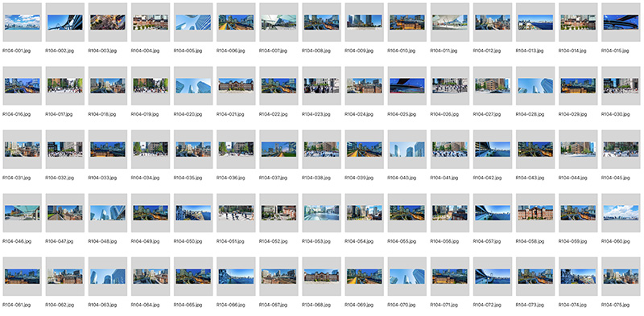Choose the R104-040.jpg skyscraper image
644x316 pixels.
point(407,150)
